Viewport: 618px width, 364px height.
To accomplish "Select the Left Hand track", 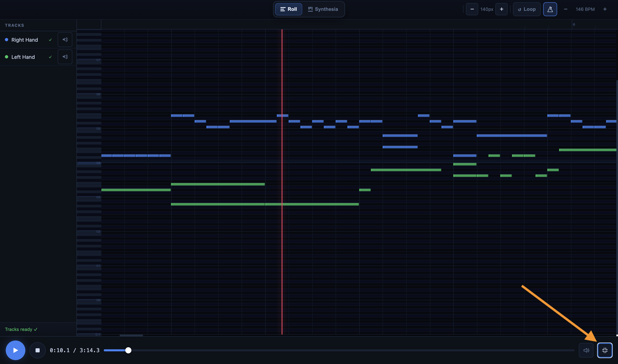I will [23, 57].
